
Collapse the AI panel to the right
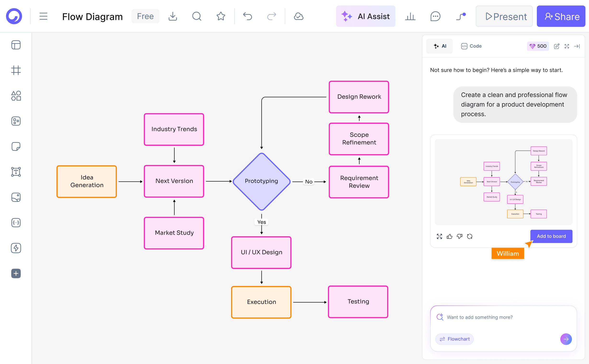coord(577,46)
